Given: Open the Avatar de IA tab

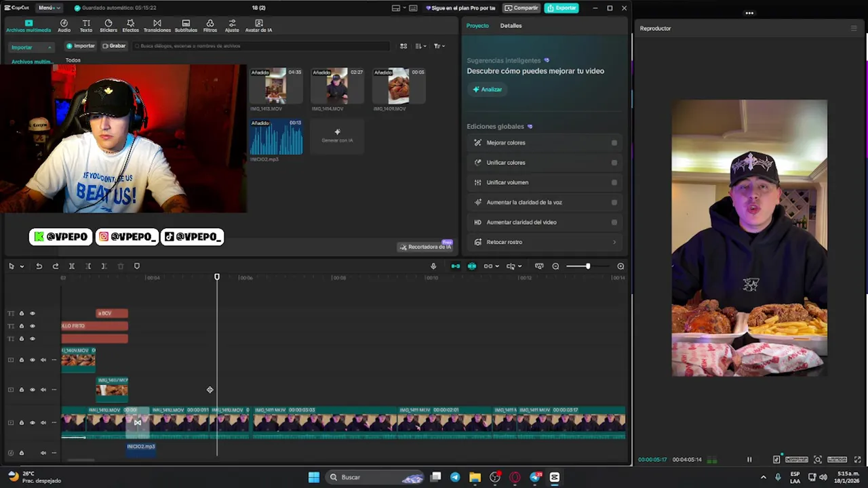Looking at the screenshot, I should pyautogui.click(x=258, y=26).
